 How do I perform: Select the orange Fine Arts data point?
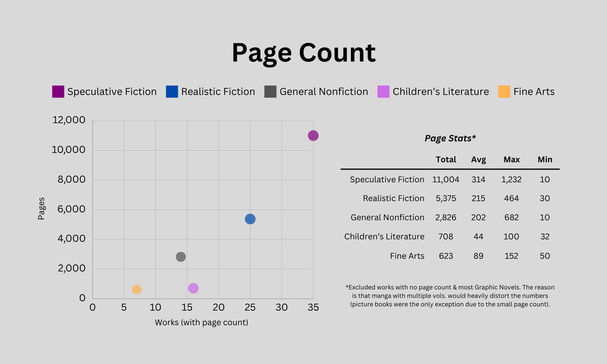click(137, 289)
